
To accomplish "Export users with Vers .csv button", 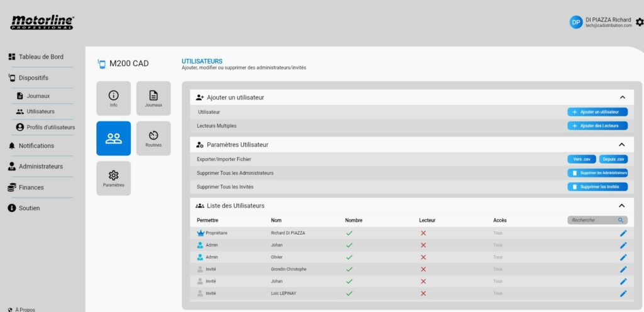I will (x=581, y=159).
